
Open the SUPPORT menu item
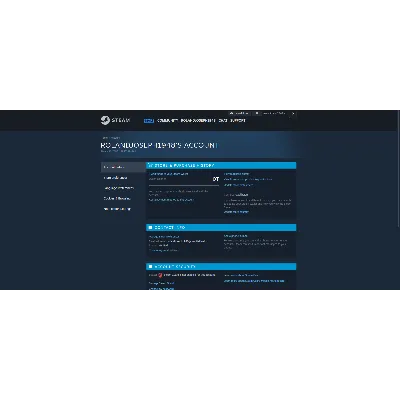(x=238, y=120)
